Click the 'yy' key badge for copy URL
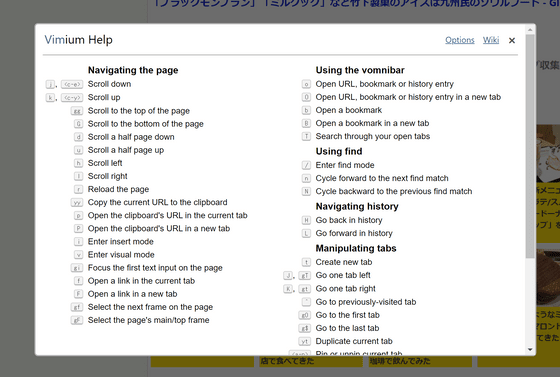 click(x=77, y=202)
